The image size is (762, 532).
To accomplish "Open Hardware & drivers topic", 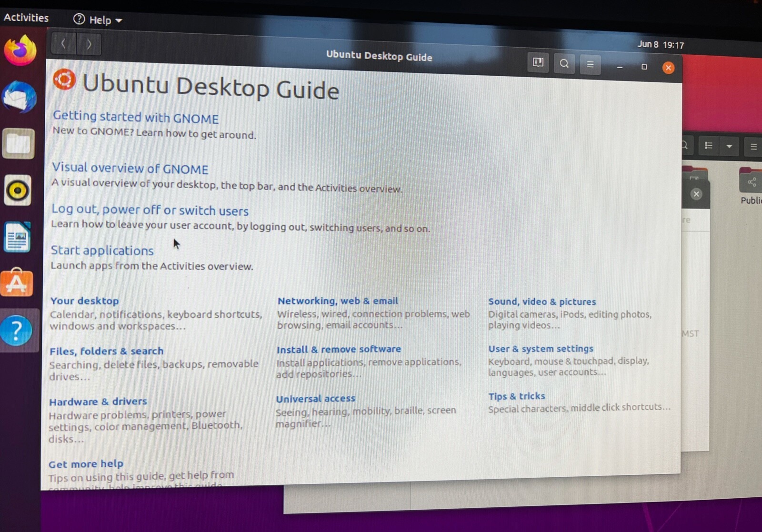I will click(98, 402).
